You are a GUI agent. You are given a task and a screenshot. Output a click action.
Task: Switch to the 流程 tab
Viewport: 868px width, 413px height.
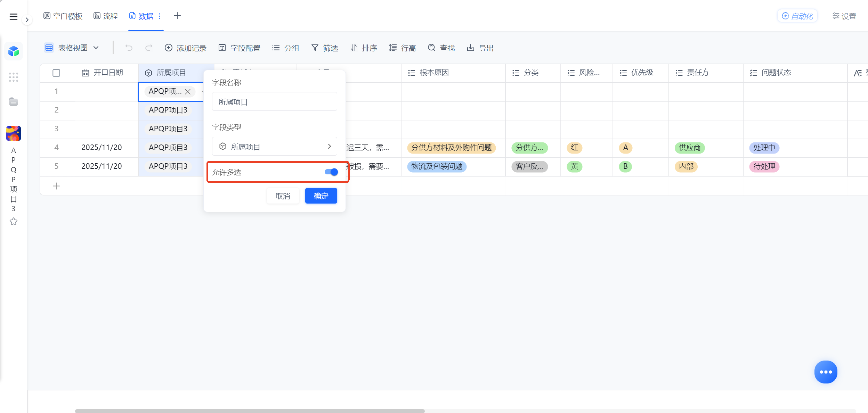pos(106,16)
